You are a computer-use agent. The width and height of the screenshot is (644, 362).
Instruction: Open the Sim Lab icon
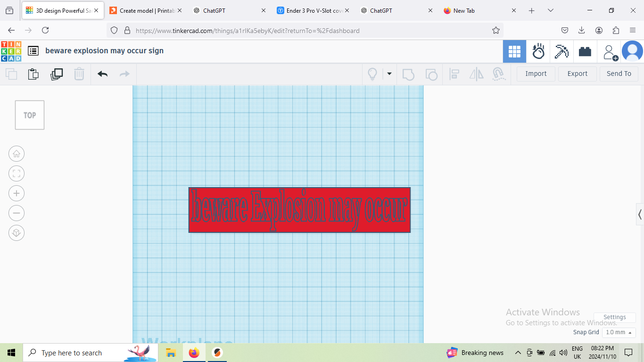[x=538, y=51]
